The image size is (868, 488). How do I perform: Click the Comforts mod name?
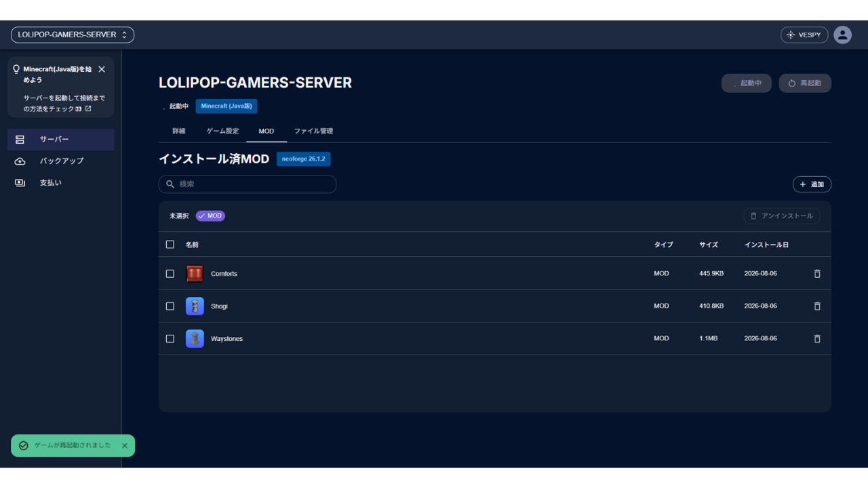tap(224, 274)
